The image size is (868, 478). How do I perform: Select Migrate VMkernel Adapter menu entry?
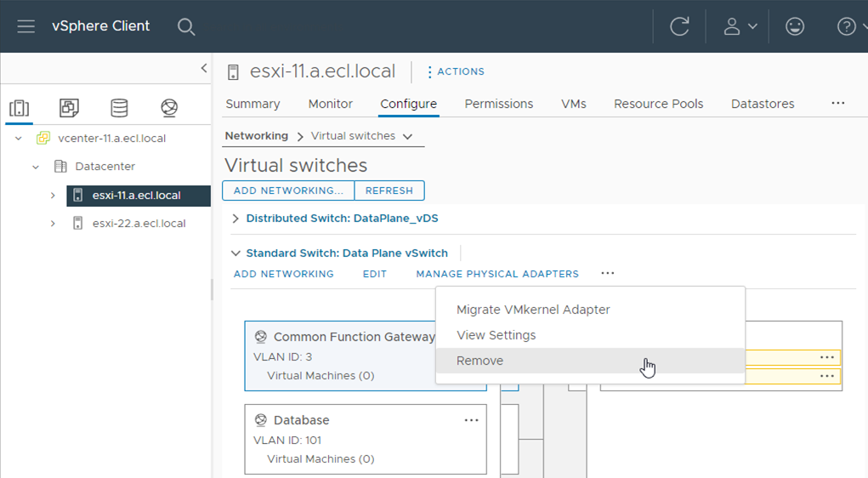tap(533, 310)
